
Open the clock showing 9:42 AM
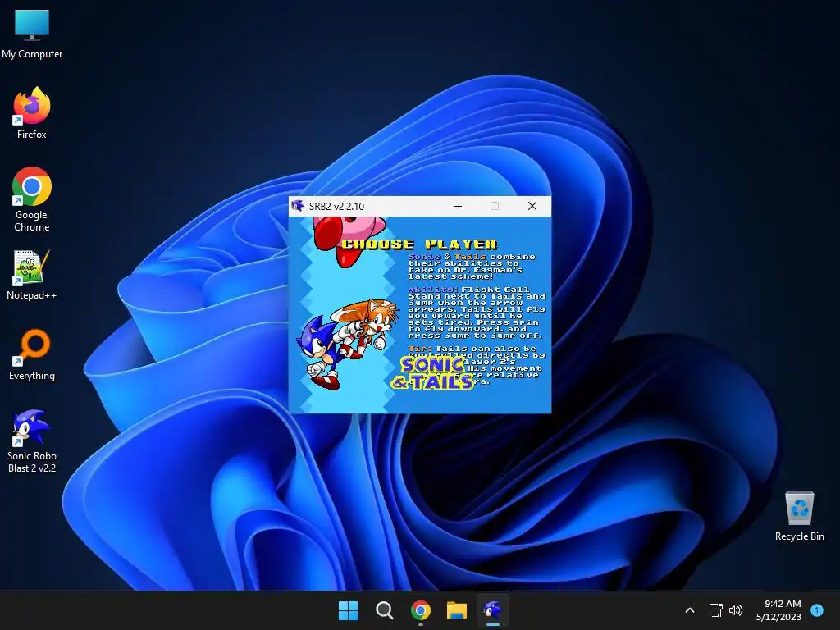click(778, 610)
